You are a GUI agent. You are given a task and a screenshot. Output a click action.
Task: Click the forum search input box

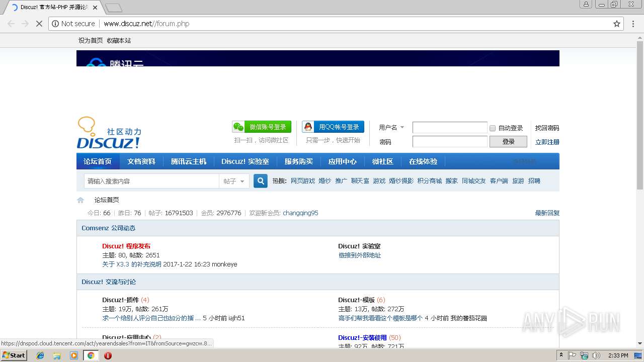[x=151, y=181]
